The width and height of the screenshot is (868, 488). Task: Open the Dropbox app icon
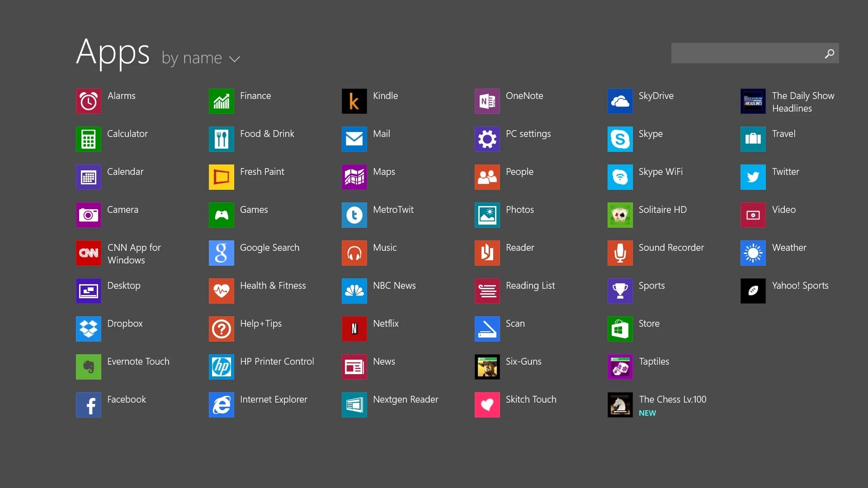pos(89,329)
